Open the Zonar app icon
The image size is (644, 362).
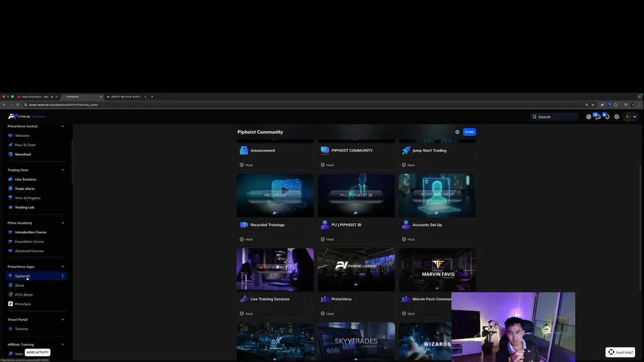pyautogui.click(x=11, y=285)
